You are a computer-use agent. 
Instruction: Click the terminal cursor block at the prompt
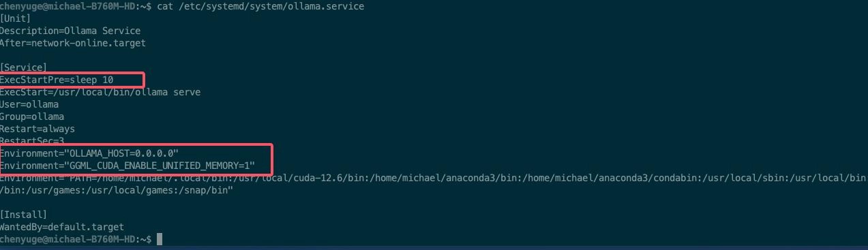(160, 239)
